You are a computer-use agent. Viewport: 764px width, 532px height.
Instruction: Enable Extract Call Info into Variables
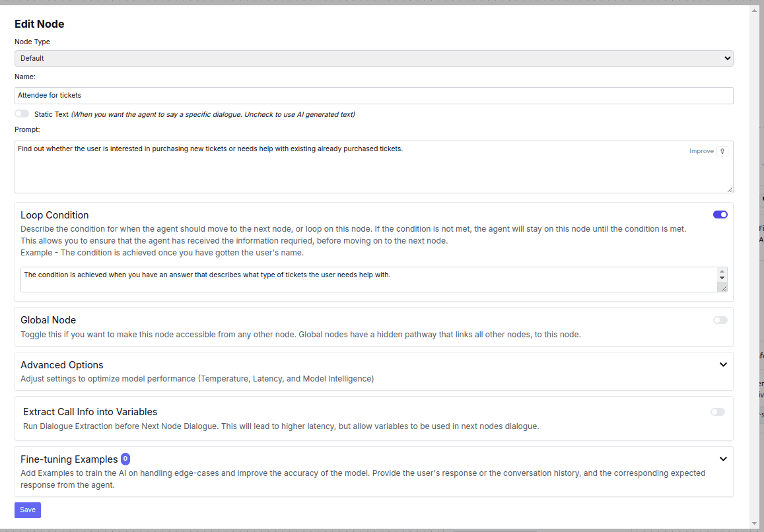(717, 411)
